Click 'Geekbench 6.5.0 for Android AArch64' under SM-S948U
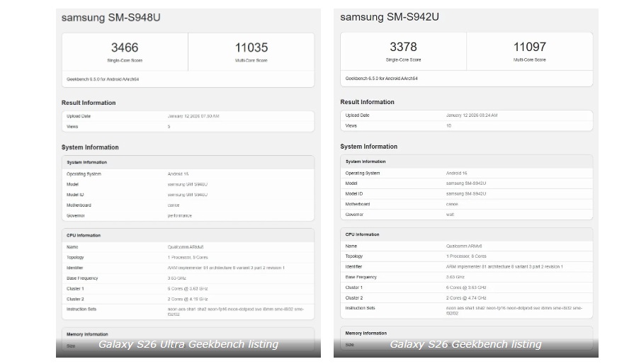This screenshot has height=364, width=634. [103, 79]
